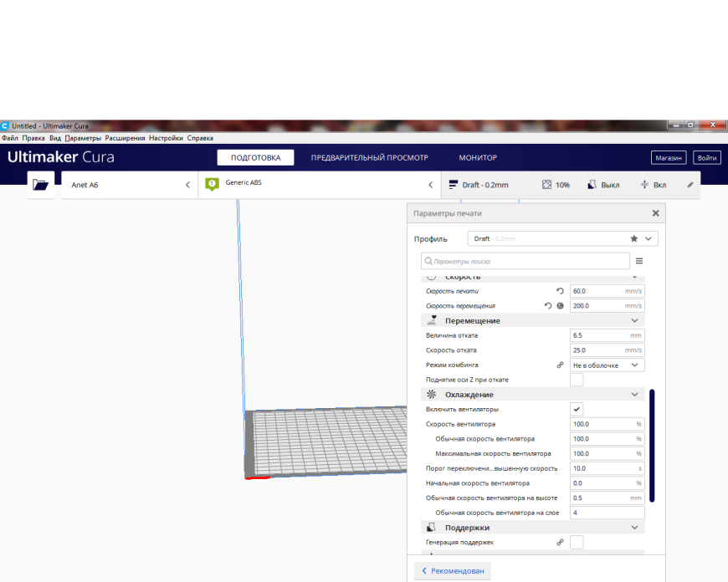Click the hamburger settings visibility menu icon

(639, 261)
